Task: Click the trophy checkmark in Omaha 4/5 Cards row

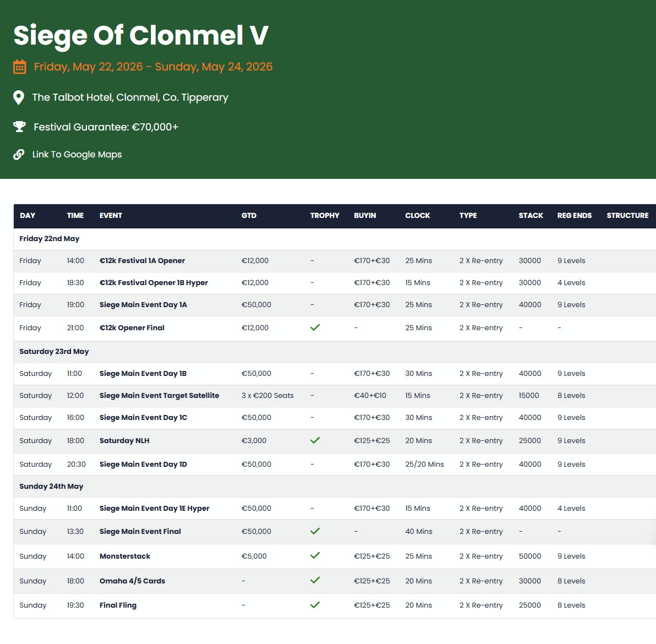Action: coord(315,580)
